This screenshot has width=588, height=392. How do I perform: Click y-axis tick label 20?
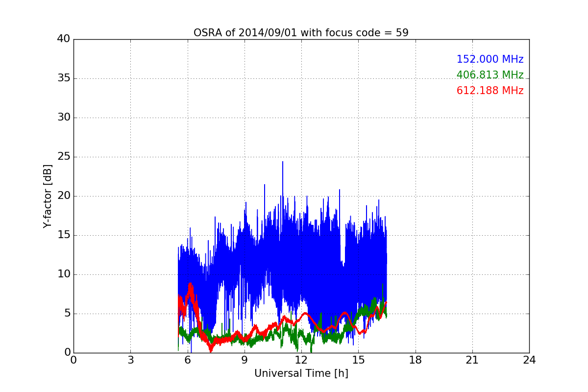click(x=64, y=196)
